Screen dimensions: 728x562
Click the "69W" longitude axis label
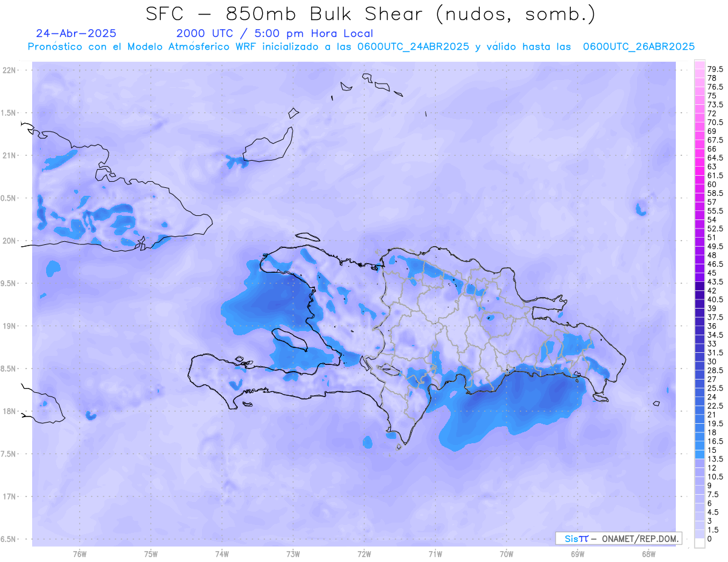point(578,554)
